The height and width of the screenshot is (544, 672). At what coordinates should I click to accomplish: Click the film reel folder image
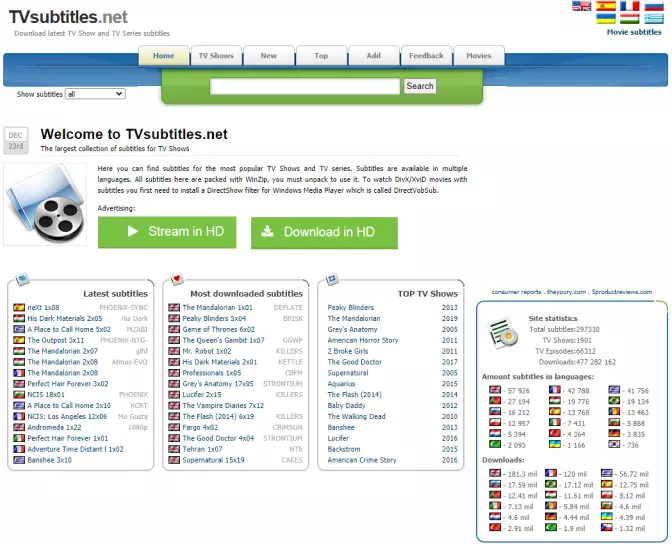(x=45, y=204)
